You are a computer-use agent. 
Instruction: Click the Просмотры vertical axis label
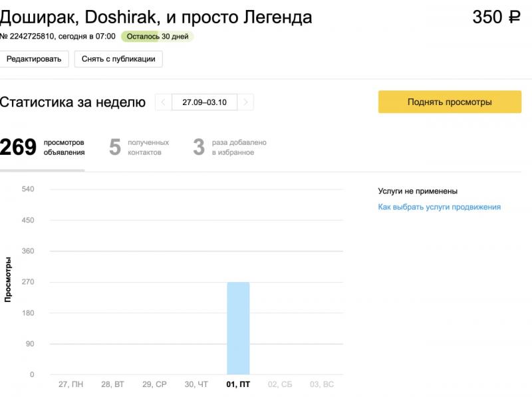[8, 279]
